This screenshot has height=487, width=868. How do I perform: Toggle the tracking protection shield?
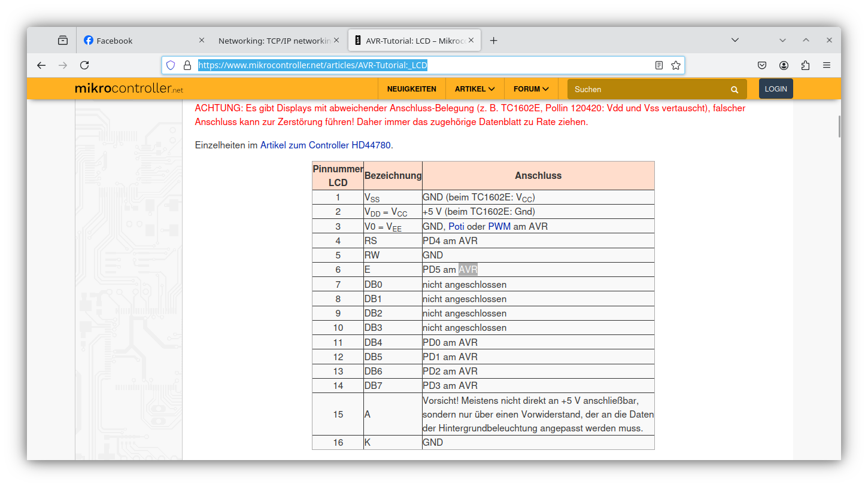click(x=171, y=65)
